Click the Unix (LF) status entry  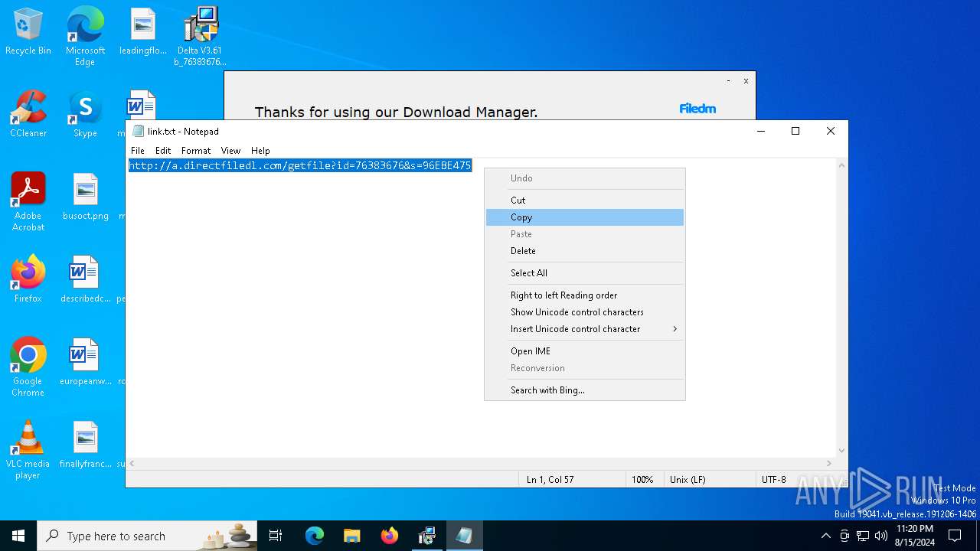coord(710,480)
